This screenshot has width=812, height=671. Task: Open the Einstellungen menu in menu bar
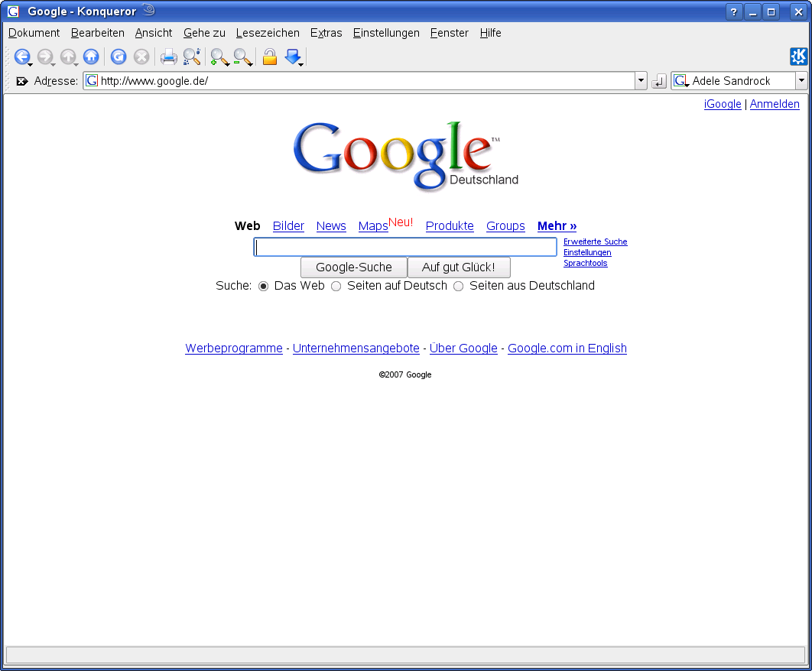[386, 33]
